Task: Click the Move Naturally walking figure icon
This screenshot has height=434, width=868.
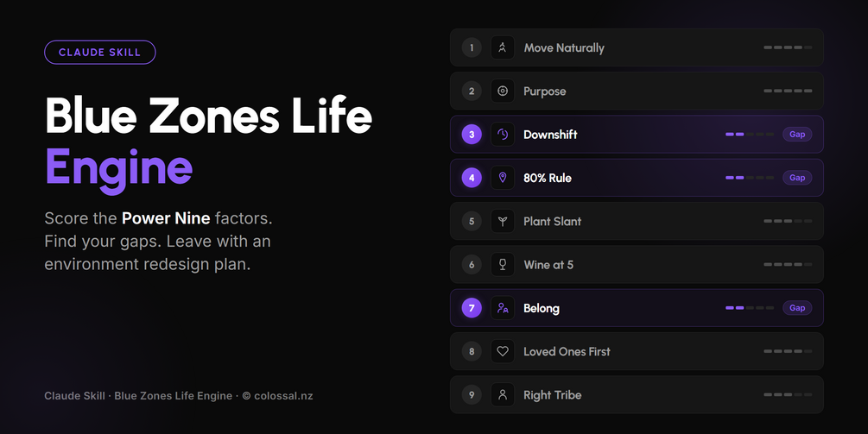Action: pos(502,47)
